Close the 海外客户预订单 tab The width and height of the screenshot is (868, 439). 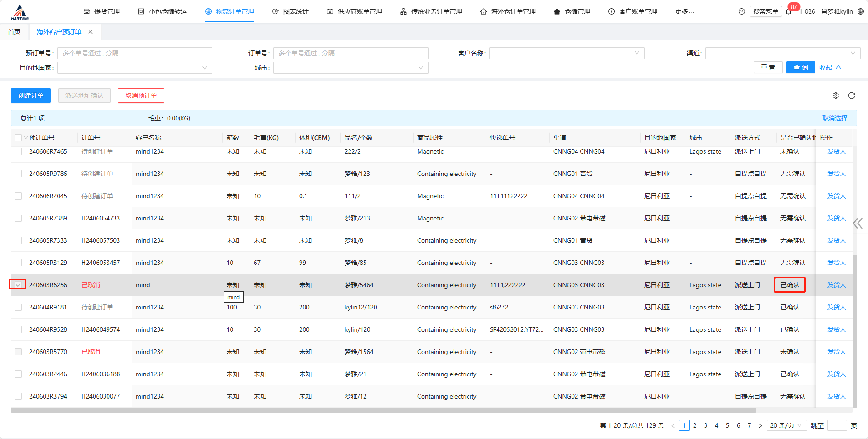90,32
